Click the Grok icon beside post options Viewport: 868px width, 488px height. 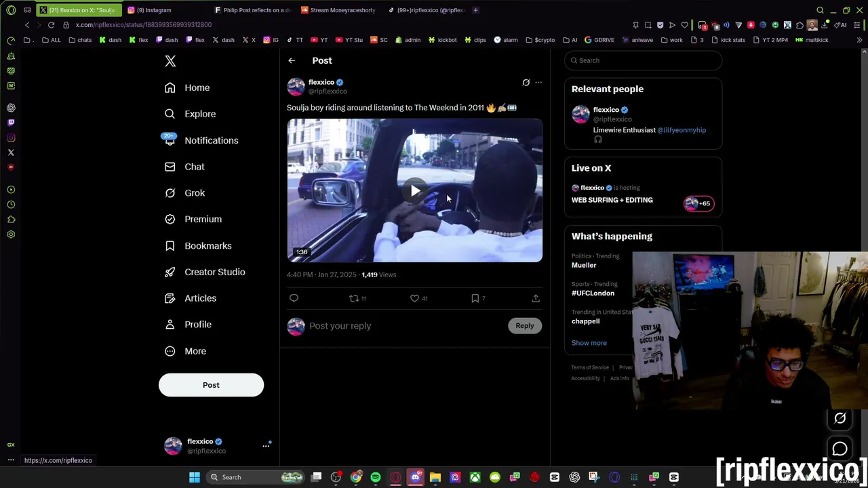coord(526,83)
